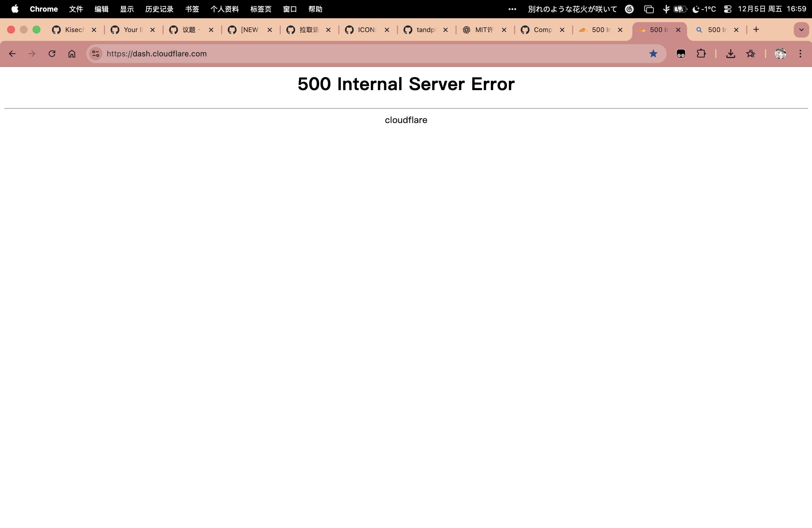Open the bookmarks list star icon
The width and height of the screenshot is (812, 528).
pyautogui.click(x=750, y=54)
